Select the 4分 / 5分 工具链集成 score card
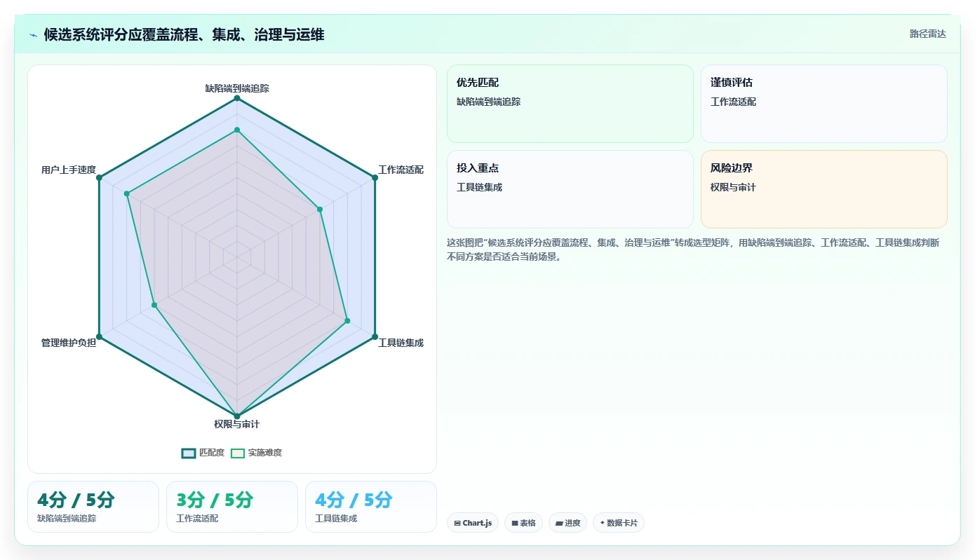Viewport: 975px width, 560px height. pos(371,507)
